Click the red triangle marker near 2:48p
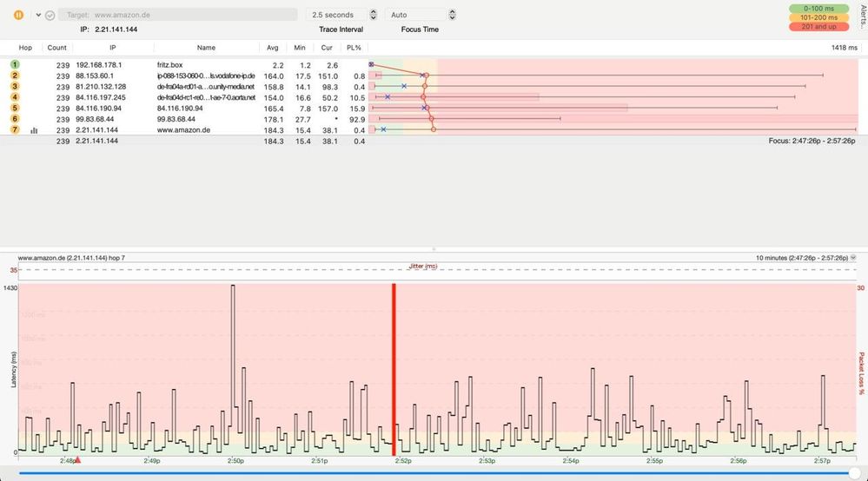Image resolution: width=868 pixels, height=481 pixels. pyautogui.click(x=78, y=459)
